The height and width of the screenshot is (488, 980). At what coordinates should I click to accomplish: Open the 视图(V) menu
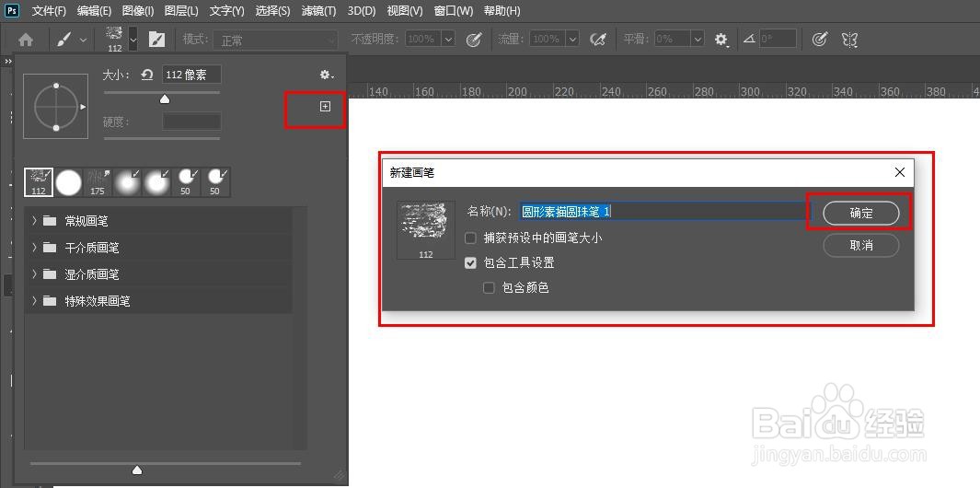(405, 11)
